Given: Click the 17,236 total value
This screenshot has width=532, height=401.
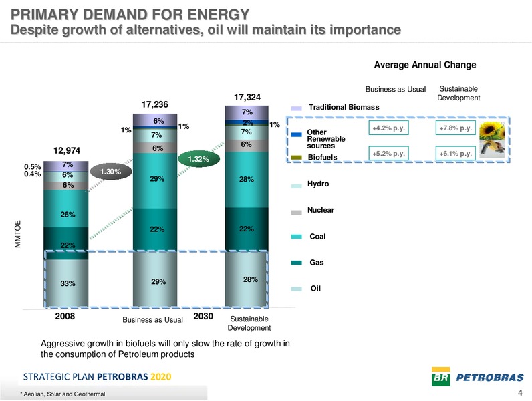Looking at the screenshot, I should pyautogui.click(x=154, y=104).
